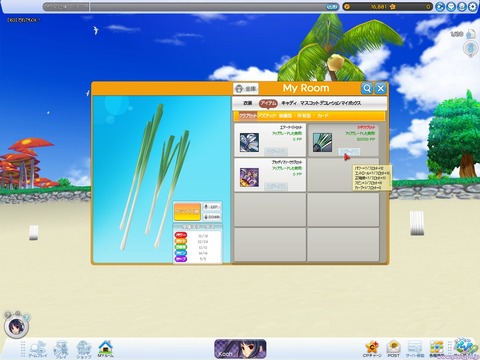Open the storage (金庫) button
Image resolution: width=480 pixels, height=360 pixels.
tap(246, 89)
